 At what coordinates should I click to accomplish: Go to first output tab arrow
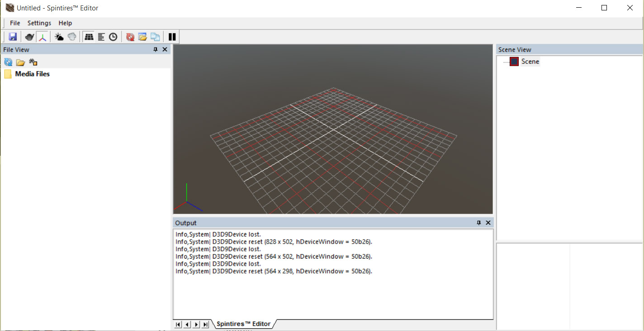click(178, 324)
